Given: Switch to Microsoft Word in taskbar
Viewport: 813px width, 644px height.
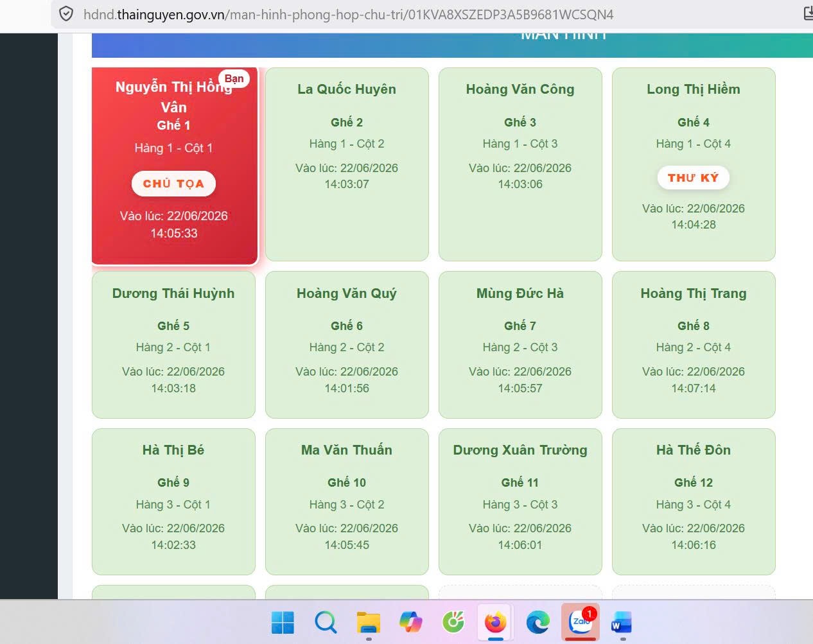Looking at the screenshot, I should [x=622, y=623].
